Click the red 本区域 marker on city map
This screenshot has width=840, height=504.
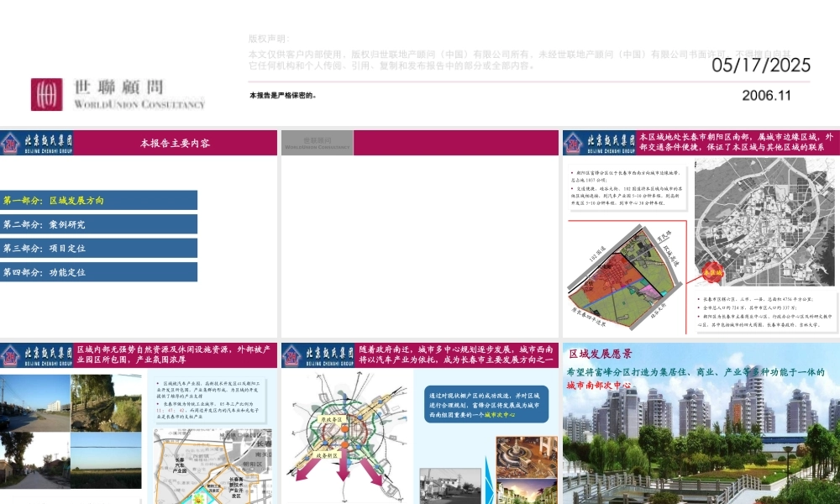pos(712,272)
